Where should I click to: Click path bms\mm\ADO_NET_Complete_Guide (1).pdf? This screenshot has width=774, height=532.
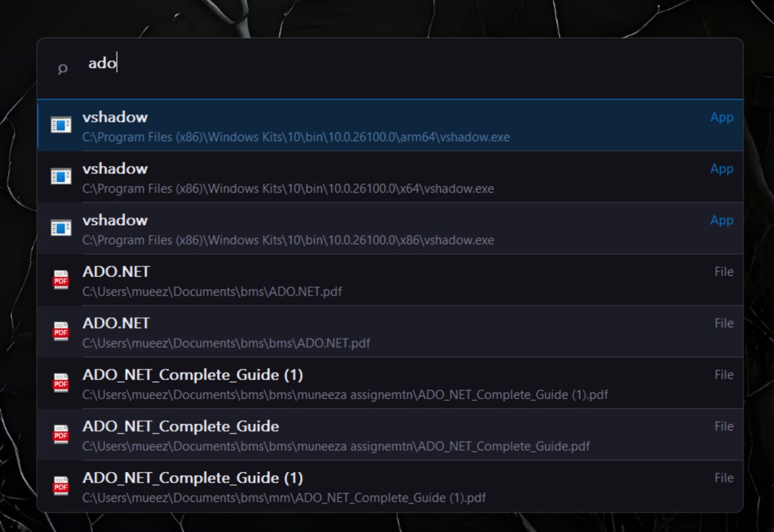(x=284, y=498)
